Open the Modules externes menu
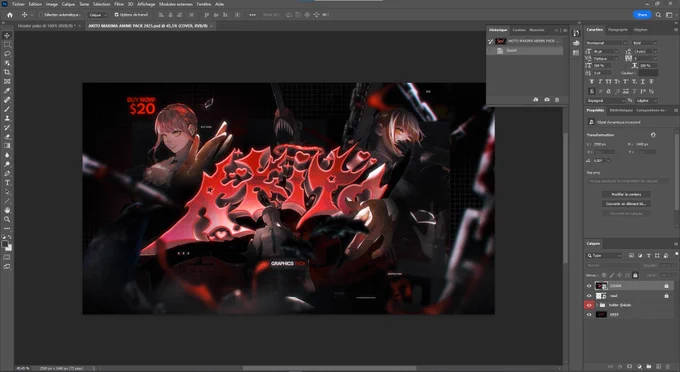The width and height of the screenshot is (680, 372). click(176, 4)
